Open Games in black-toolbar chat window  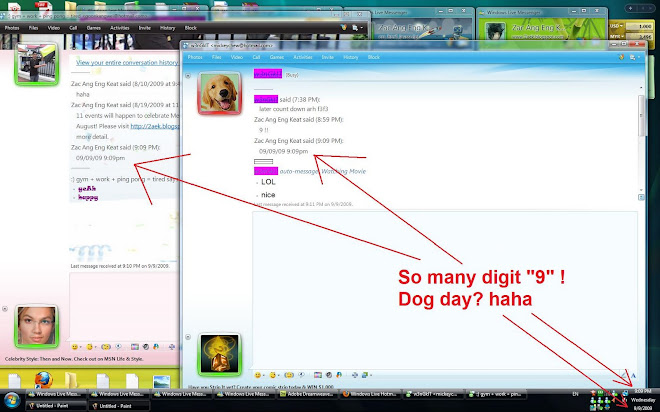[93, 28]
